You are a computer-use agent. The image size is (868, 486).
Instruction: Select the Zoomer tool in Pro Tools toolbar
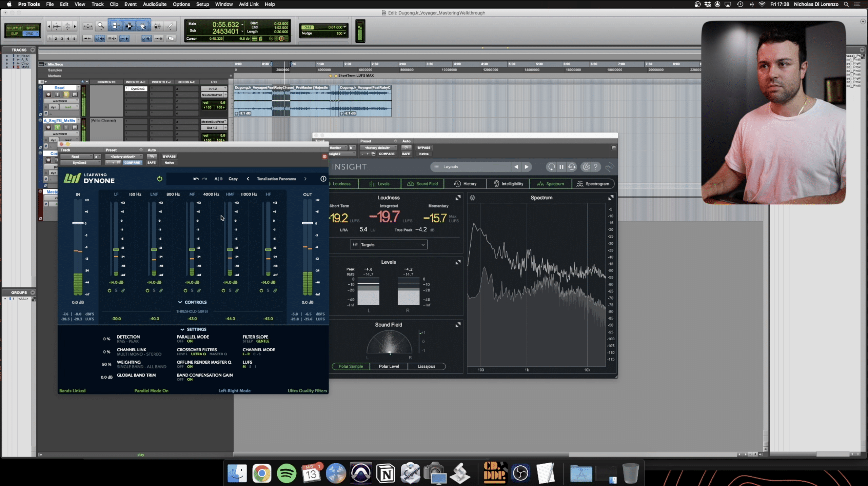pos(101,26)
